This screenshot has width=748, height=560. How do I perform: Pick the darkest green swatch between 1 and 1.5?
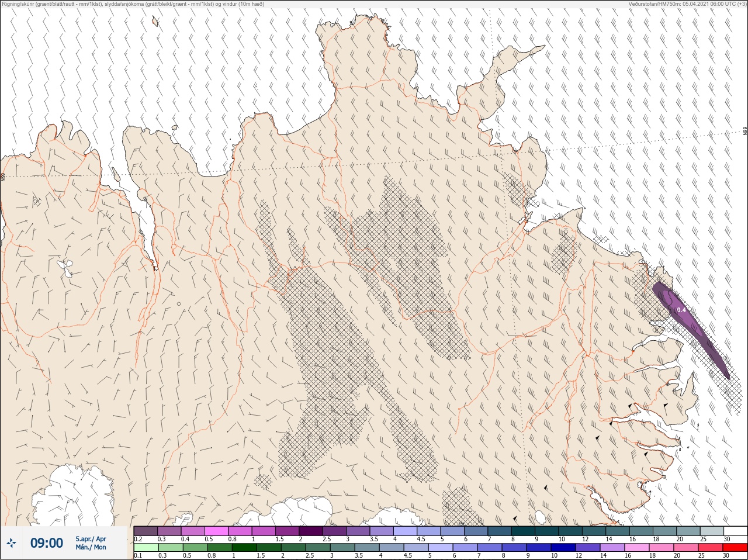click(x=244, y=548)
